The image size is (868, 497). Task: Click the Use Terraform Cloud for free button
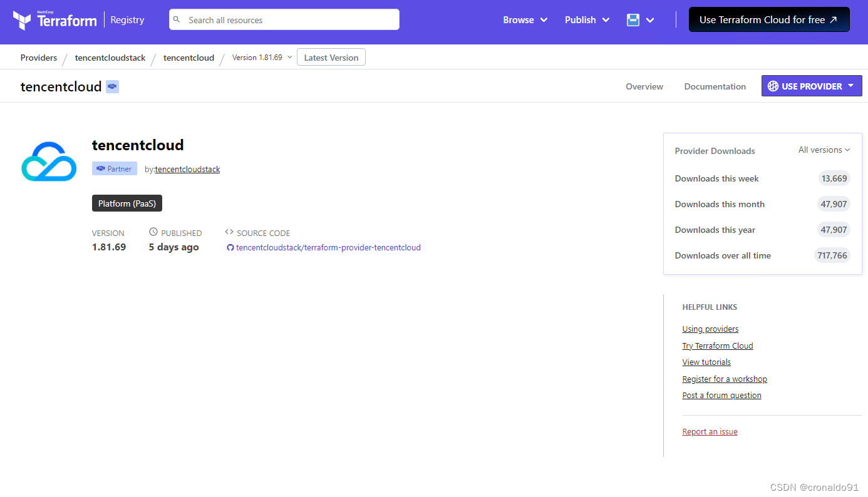coord(768,19)
